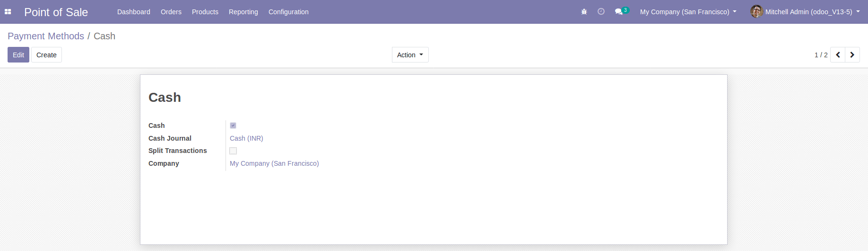Open the Orders menu
This screenshot has height=251, width=868.
(x=171, y=12)
